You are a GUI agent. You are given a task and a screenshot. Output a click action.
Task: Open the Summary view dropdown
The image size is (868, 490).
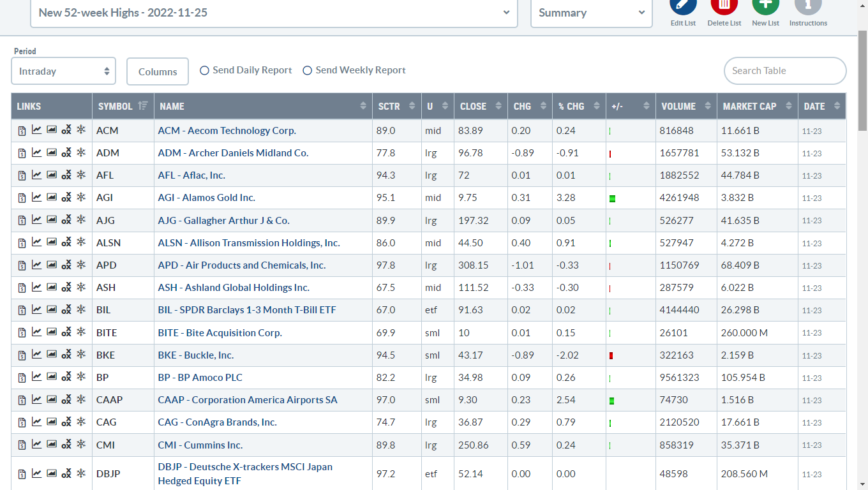592,13
